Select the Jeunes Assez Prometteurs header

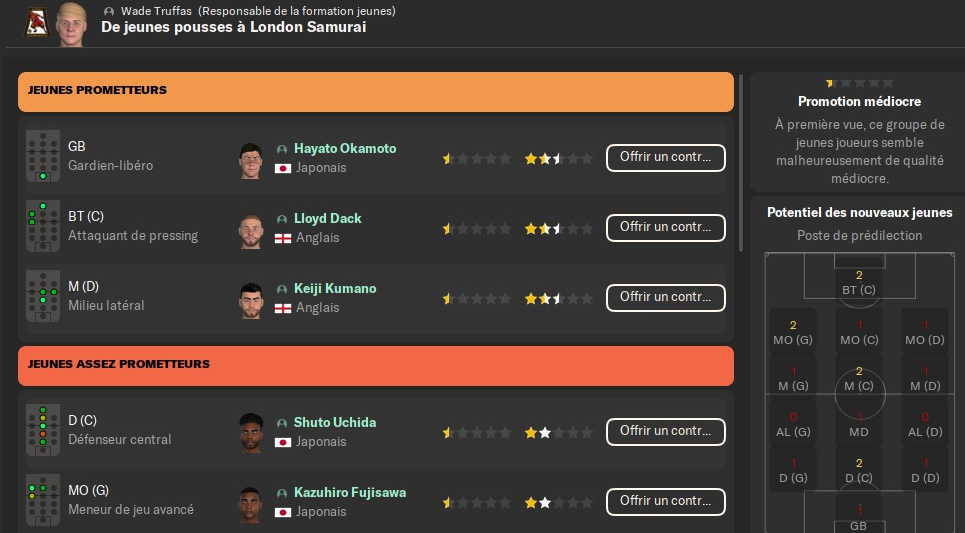[376, 365]
